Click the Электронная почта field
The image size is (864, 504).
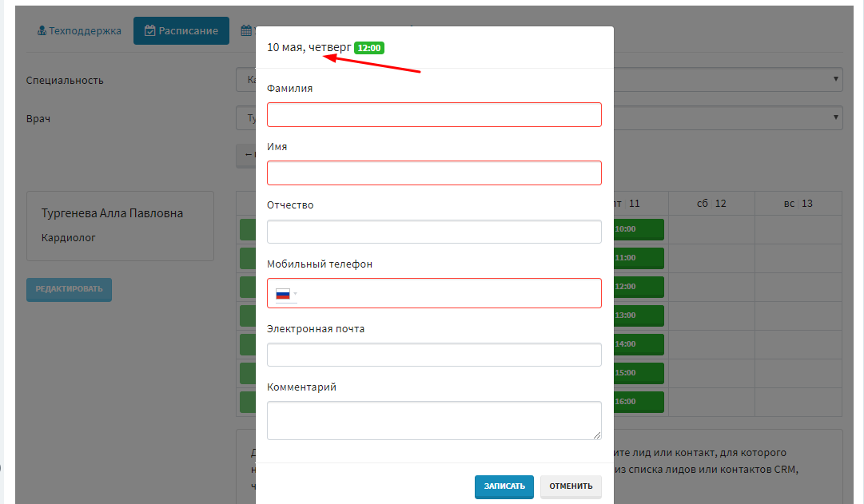[434, 355]
